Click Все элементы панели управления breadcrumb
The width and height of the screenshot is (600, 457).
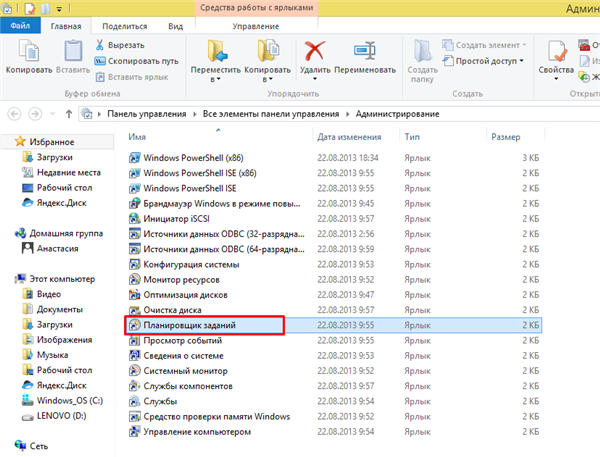pos(271,114)
